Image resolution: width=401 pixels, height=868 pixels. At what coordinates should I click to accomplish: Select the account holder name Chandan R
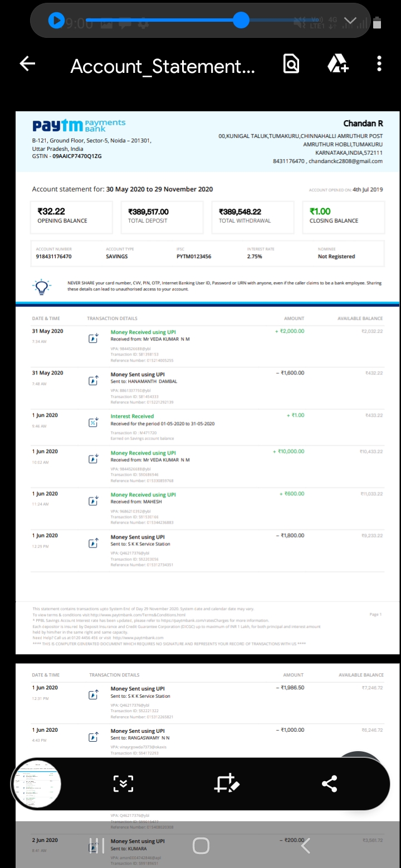[x=363, y=124]
